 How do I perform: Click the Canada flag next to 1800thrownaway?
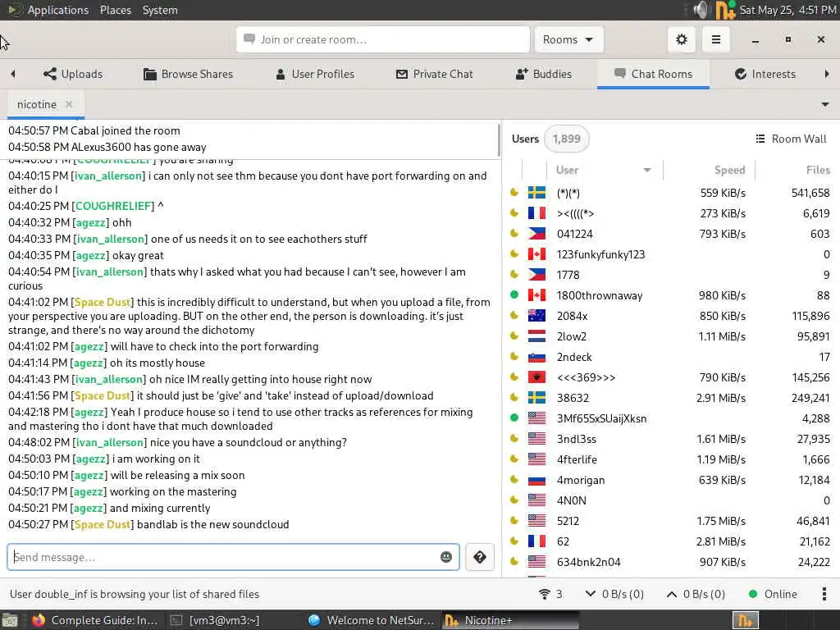536,295
